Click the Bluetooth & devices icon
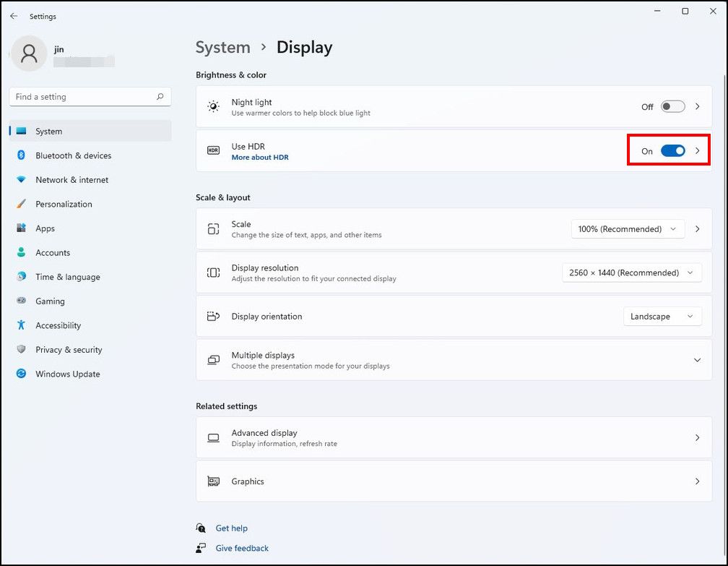The width and height of the screenshot is (728, 566). 21,155
